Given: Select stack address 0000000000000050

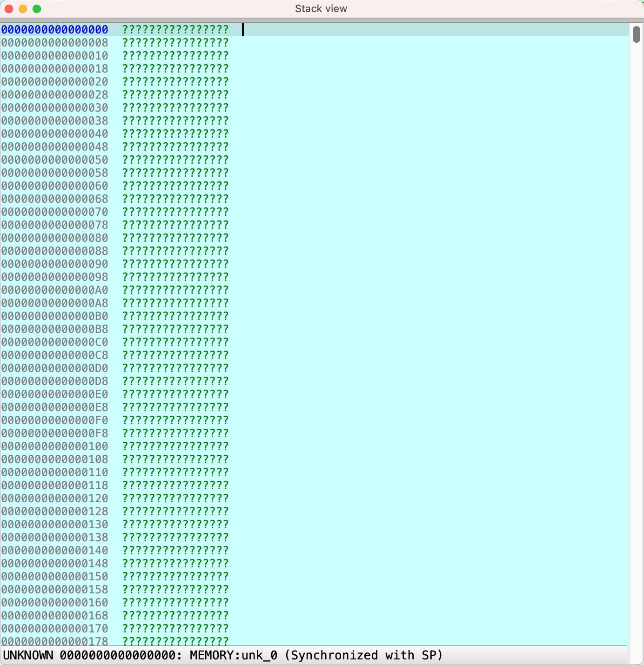Looking at the screenshot, I should coord(55,160).
